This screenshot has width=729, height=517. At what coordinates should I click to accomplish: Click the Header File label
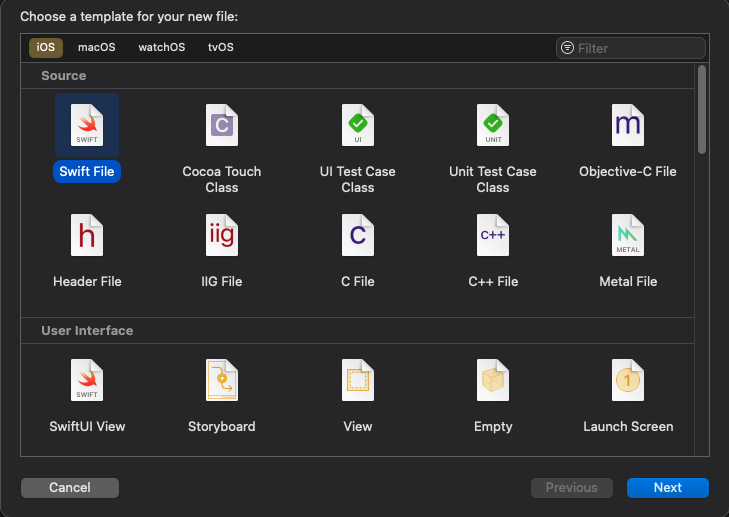[87, 281]
